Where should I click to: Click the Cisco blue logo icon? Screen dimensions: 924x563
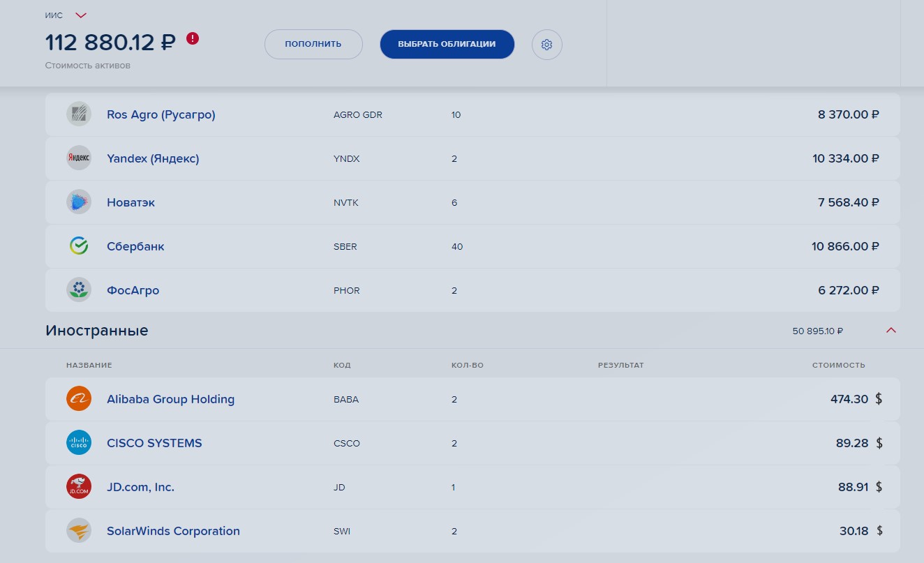(x=79, y=443)
